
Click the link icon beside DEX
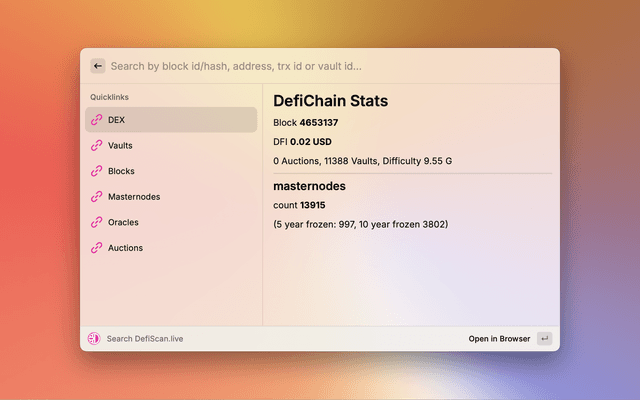pos(97,120)
